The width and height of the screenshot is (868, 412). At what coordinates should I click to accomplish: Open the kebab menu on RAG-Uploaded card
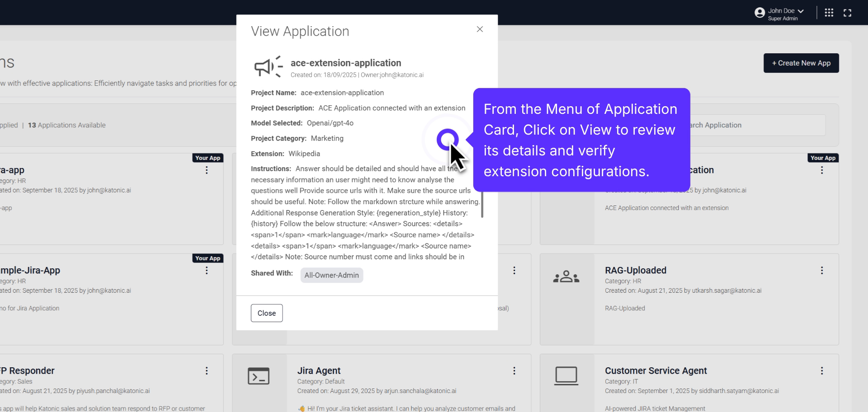822,270
